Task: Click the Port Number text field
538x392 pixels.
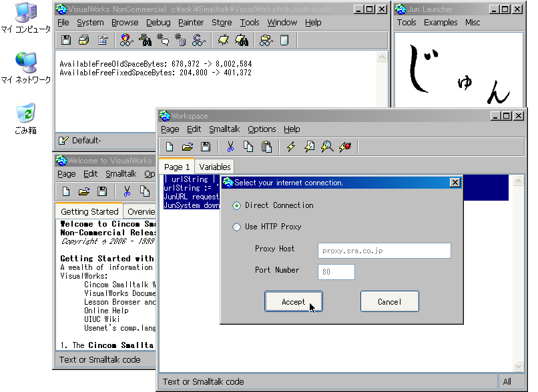Action: click(x=336, y=272)
